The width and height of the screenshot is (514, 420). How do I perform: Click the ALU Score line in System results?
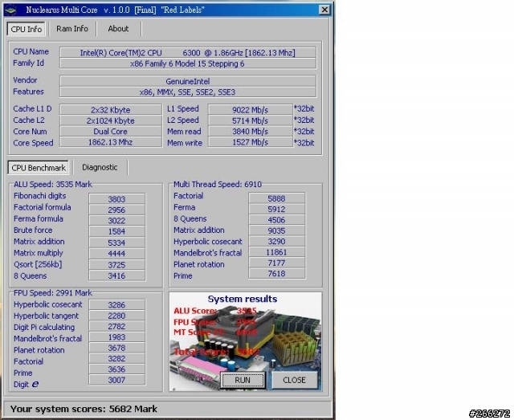215,311
